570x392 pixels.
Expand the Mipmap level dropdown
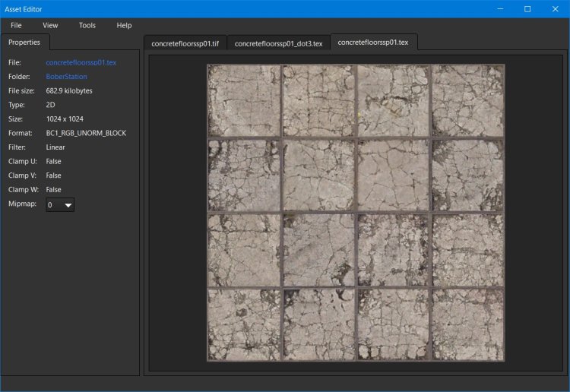(60, 205)
